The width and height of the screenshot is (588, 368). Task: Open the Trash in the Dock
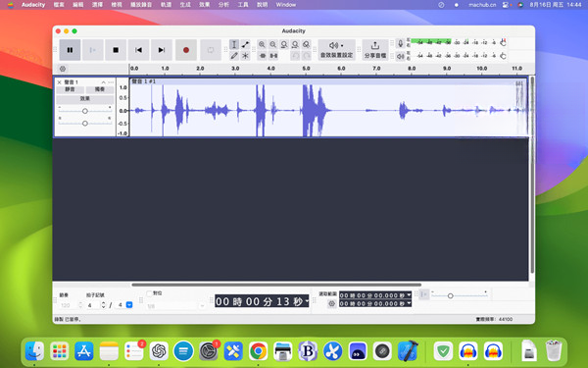[554, 350]
